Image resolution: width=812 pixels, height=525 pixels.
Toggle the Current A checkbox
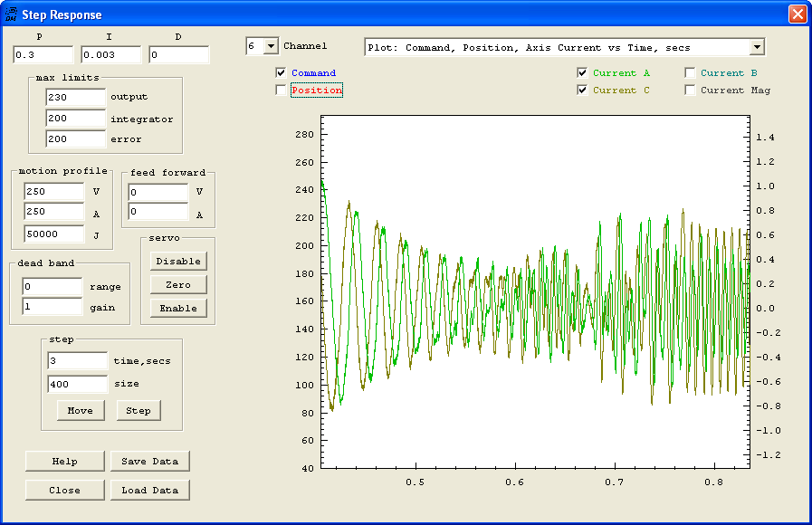click(x=582, y=72)
